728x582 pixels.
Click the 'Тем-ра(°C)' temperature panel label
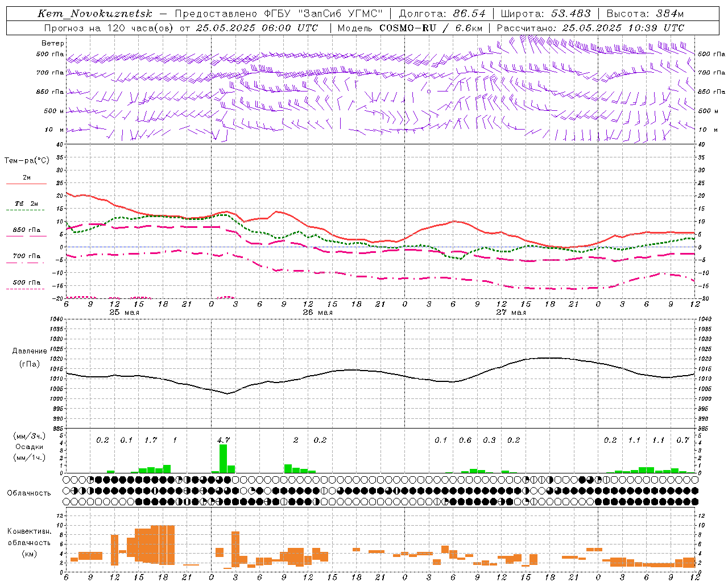coord(27,161)
